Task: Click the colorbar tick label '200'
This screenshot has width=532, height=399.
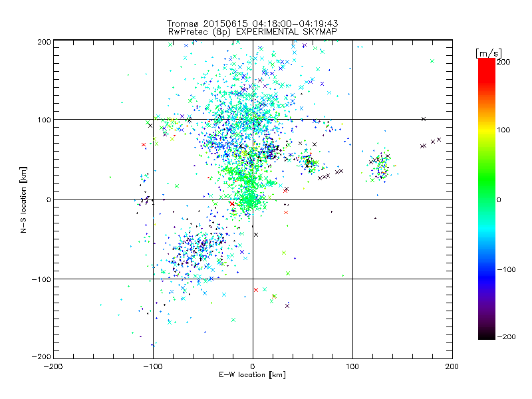Action: [x=503, y=62]
